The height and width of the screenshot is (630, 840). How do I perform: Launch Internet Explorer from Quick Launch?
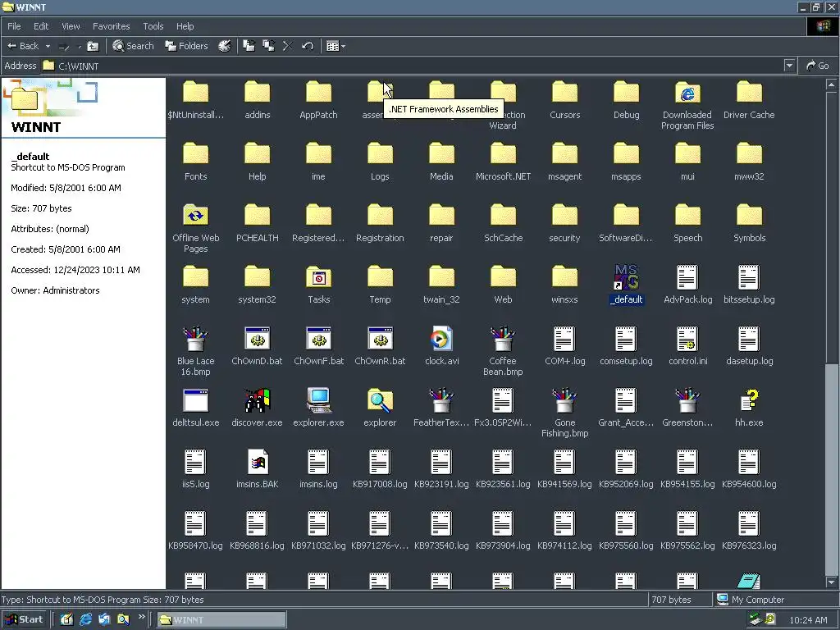85,619
